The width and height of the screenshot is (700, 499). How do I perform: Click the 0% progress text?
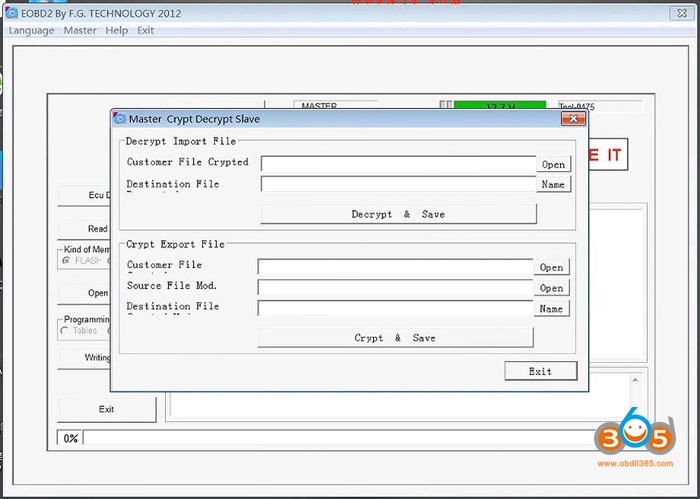click(70, 438)
